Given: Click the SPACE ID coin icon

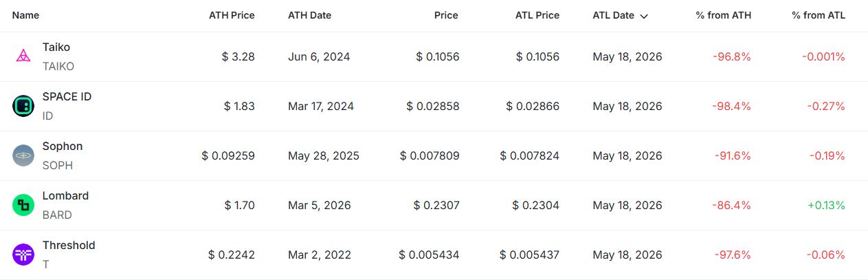Looking at the screenshot, I should tap(23, 106).
